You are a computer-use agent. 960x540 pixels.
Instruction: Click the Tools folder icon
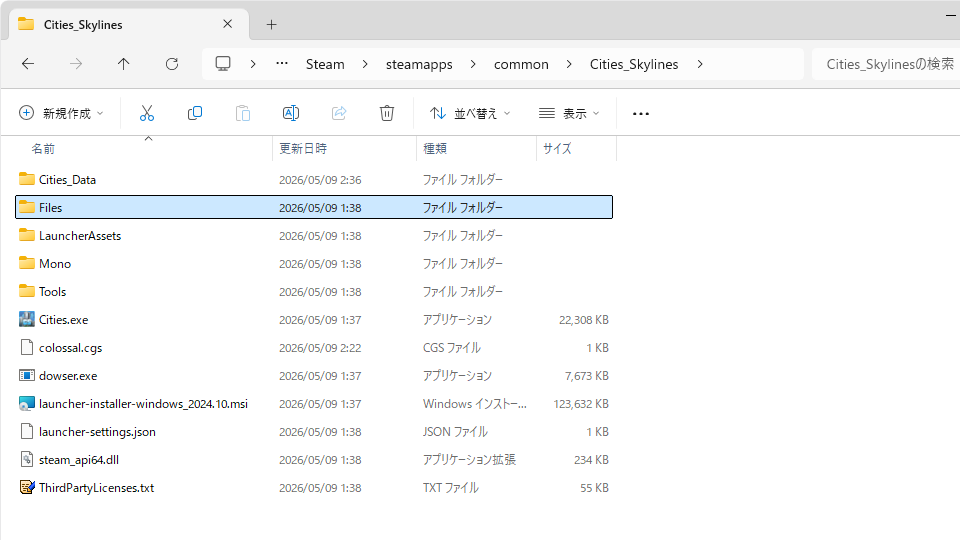tap(26, 291)
